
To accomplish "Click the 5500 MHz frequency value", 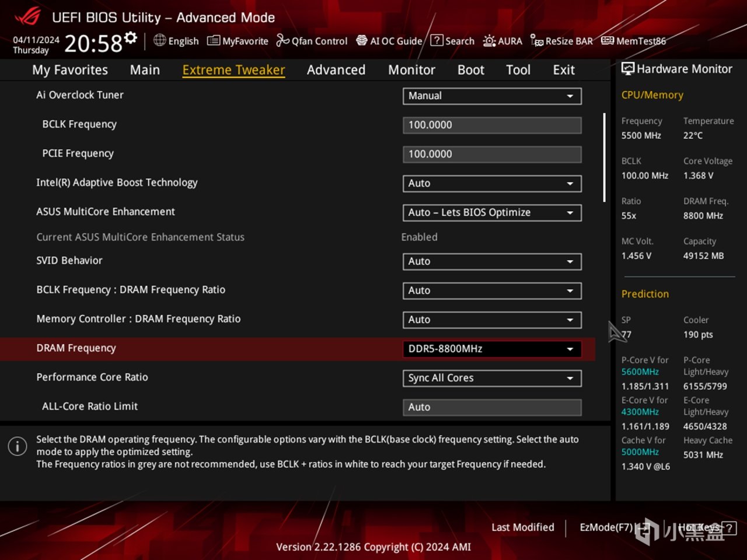I will (x=641, y=135).
